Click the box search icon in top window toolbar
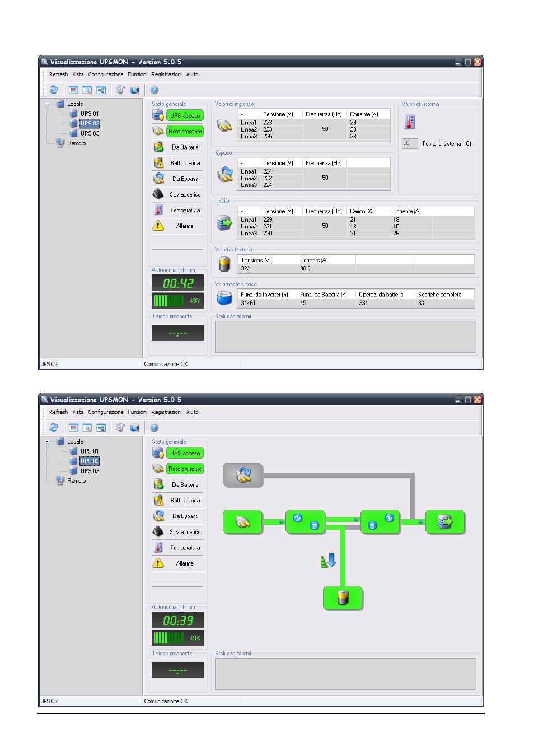 [x=134, y=90]
